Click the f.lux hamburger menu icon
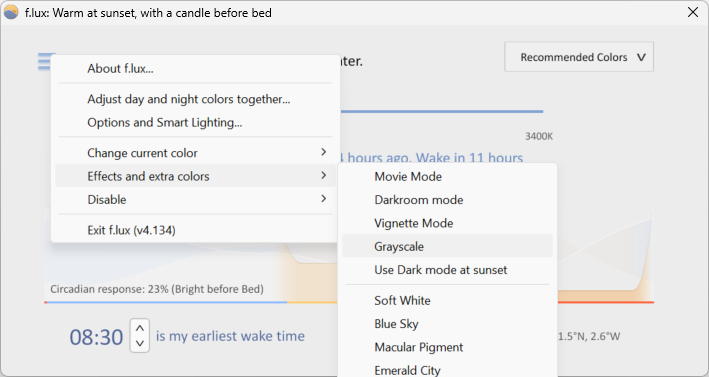The image size is (709, 377). [44, 61]
